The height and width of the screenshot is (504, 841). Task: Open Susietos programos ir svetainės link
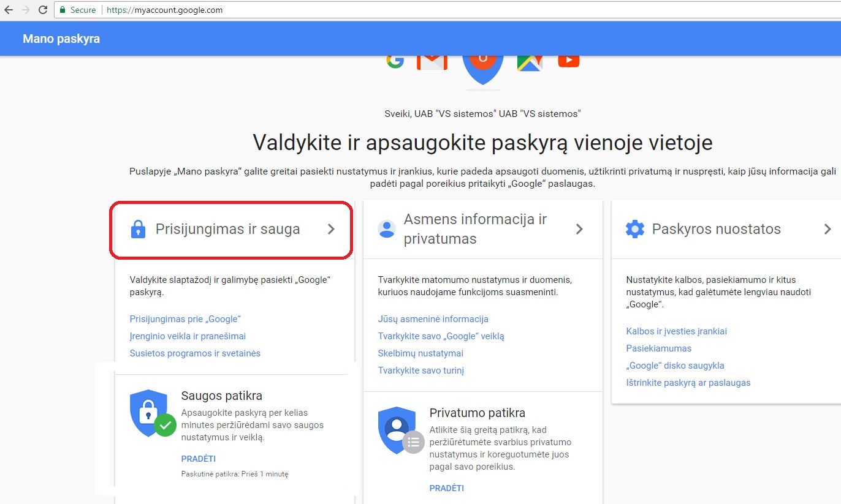tap(195, 353)
